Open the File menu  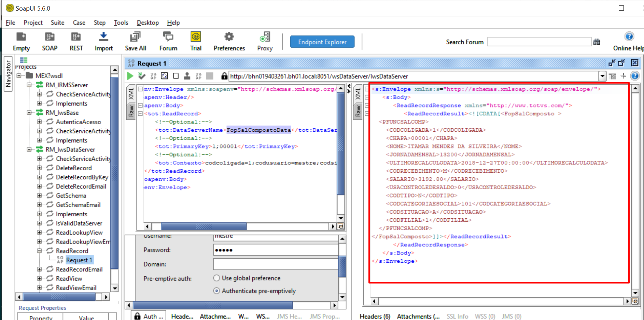(10, 23)
